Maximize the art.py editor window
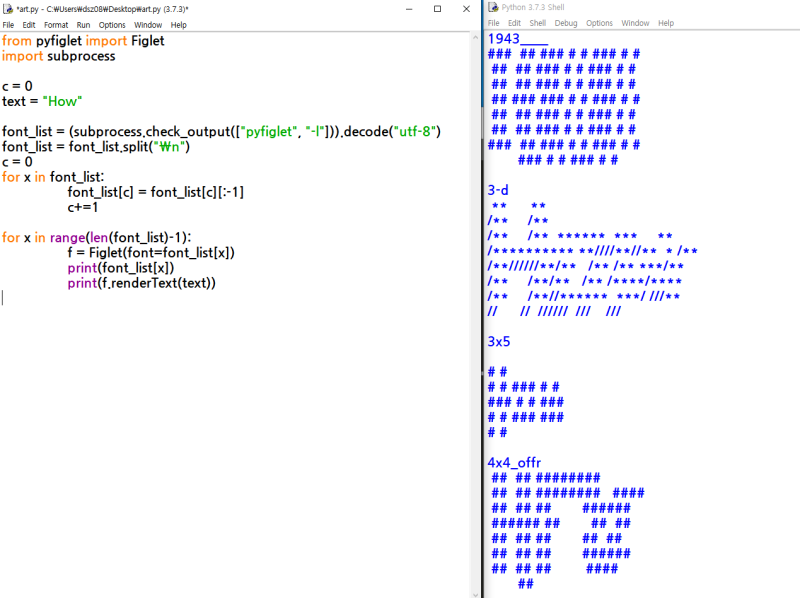The image size is (800, 598). [437, 8]
